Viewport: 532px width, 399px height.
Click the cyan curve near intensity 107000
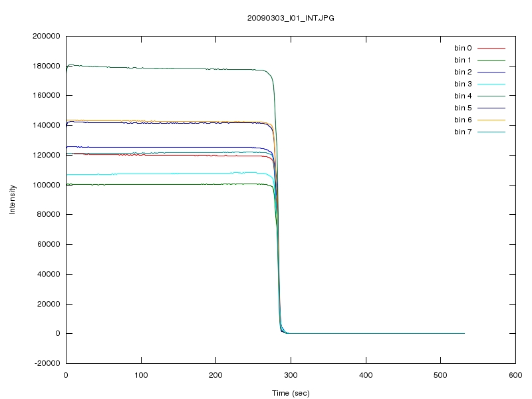(x=170, y=174)
